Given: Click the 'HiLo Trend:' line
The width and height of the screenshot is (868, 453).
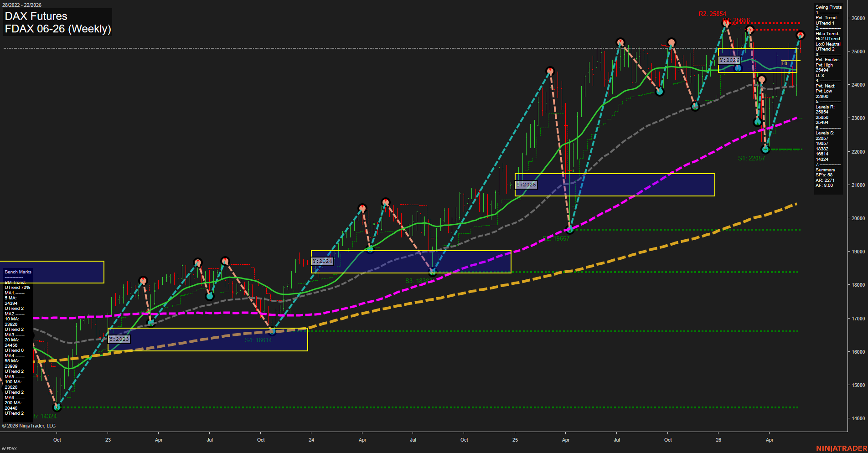Looking at the screenshot, I should pos(827,34).
